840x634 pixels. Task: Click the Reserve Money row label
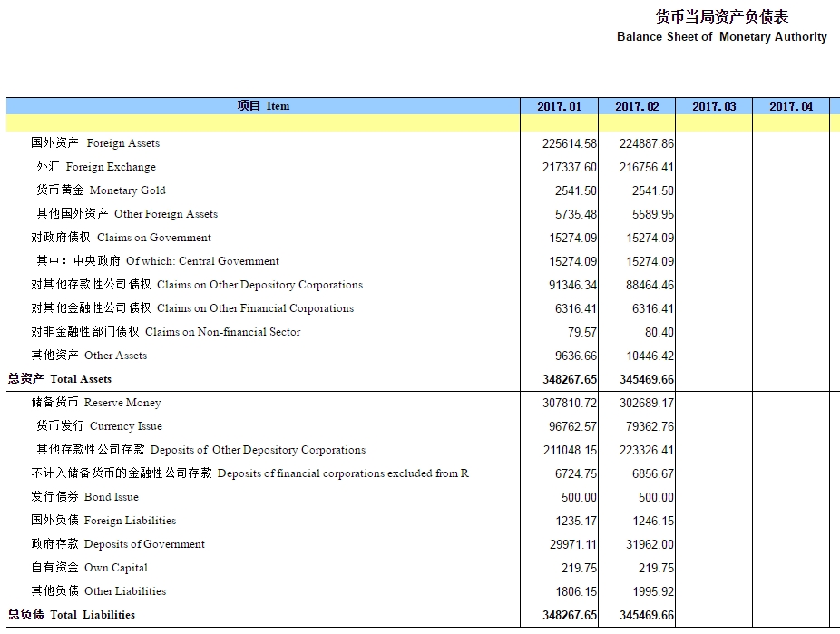tap(95, 403)
